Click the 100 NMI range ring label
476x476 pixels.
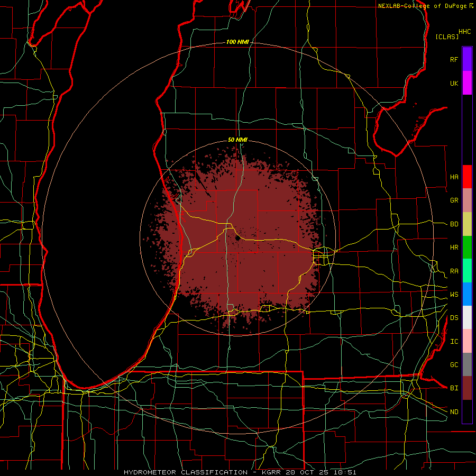pyautogui.click(x=237, y=42)
